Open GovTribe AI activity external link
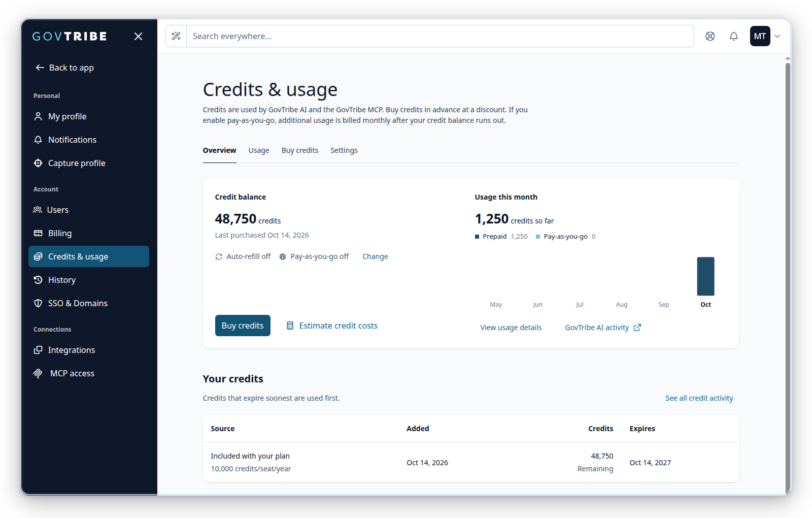The image size is (812, 518). tap(603, 328)
